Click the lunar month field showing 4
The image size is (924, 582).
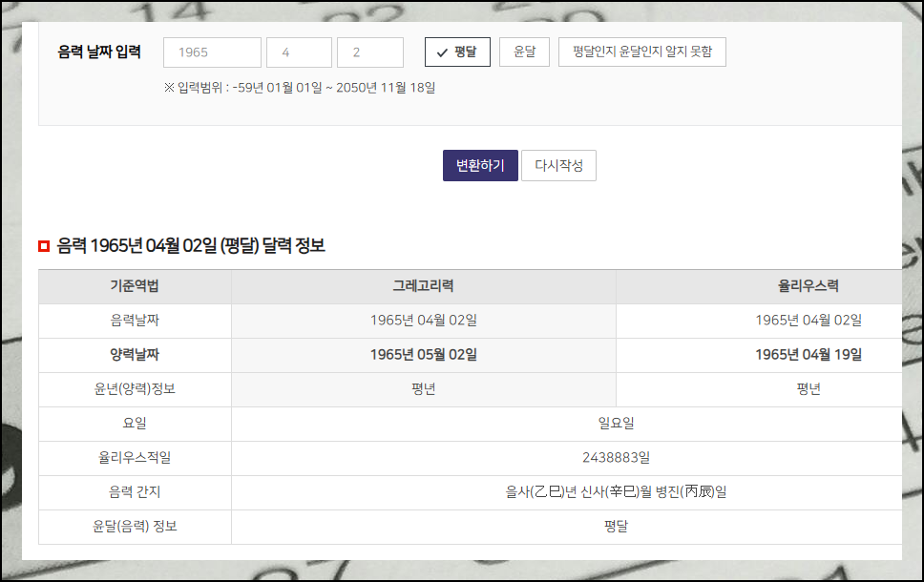(x=299, y=52)
